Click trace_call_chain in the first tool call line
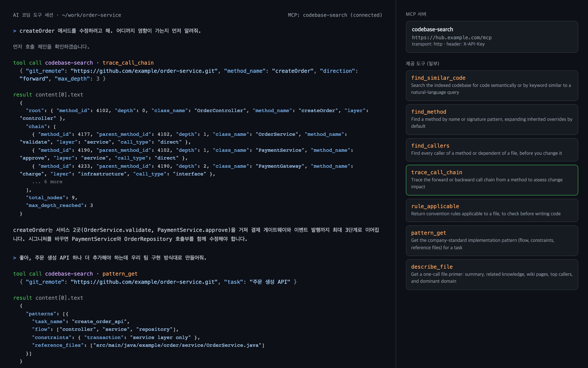Screen dimensions: 588x368 [128, 63]
